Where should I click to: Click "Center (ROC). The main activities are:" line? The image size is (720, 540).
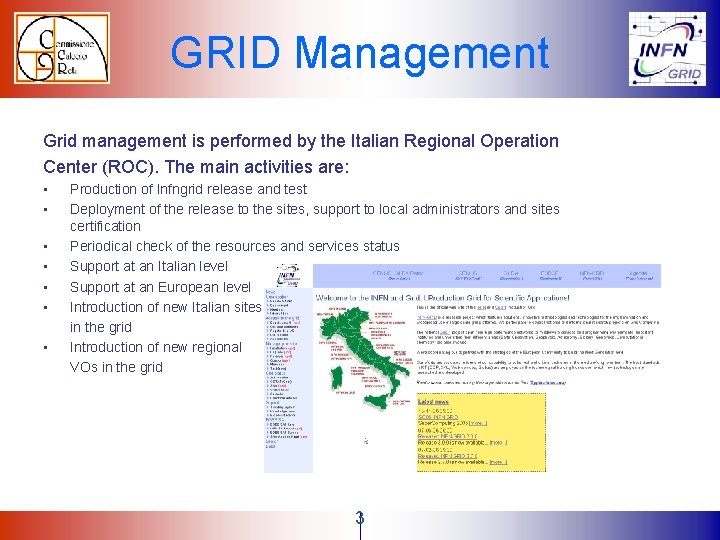tap(196, 167)
